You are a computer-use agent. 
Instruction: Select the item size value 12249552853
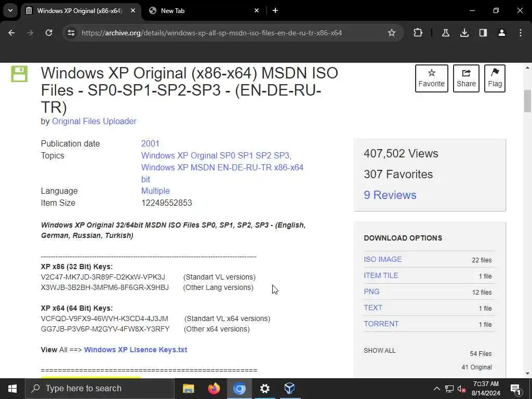tap(167, 203)
